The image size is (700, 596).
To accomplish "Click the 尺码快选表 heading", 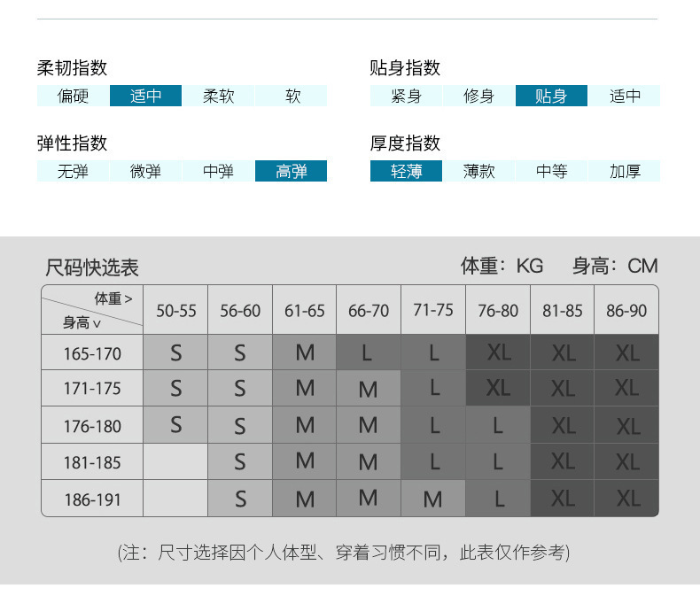I will tap(92, 267).
